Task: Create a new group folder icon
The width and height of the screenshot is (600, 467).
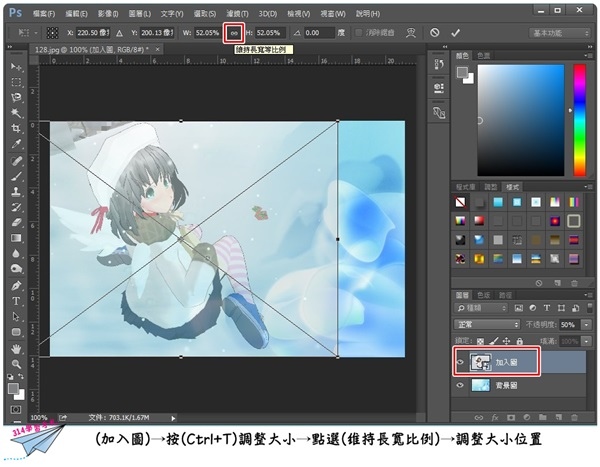Action: click(x=543, y=417)
